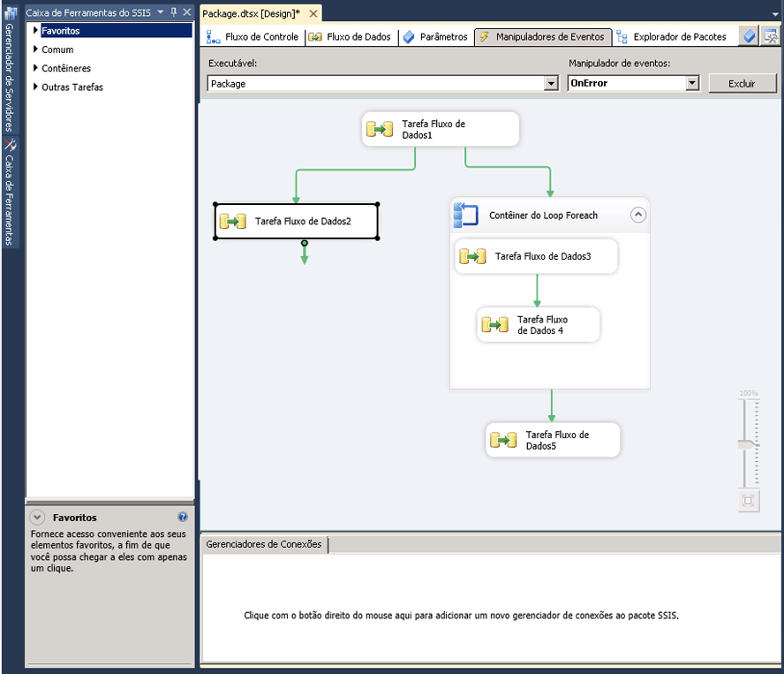
Task: Close the Package.dtsx design tab
Action: (313, 13)
